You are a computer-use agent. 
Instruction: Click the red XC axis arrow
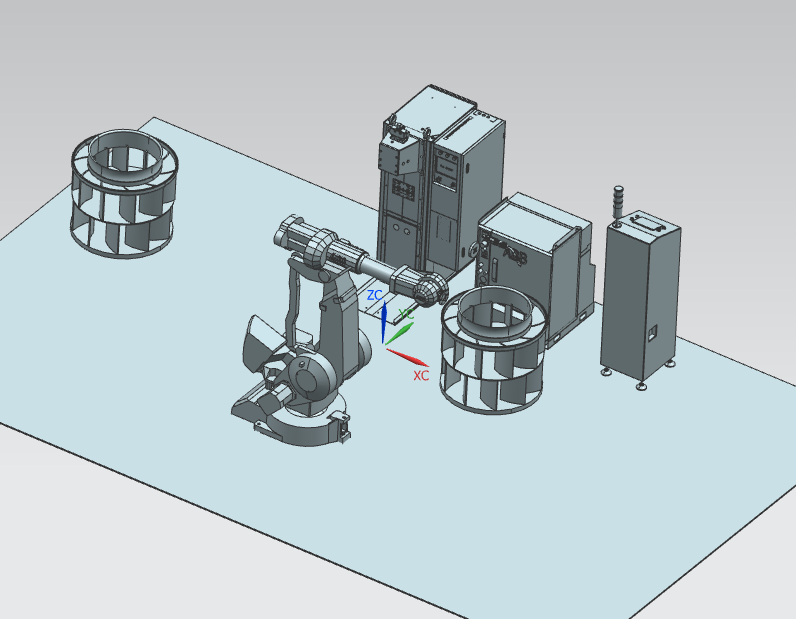408,357
